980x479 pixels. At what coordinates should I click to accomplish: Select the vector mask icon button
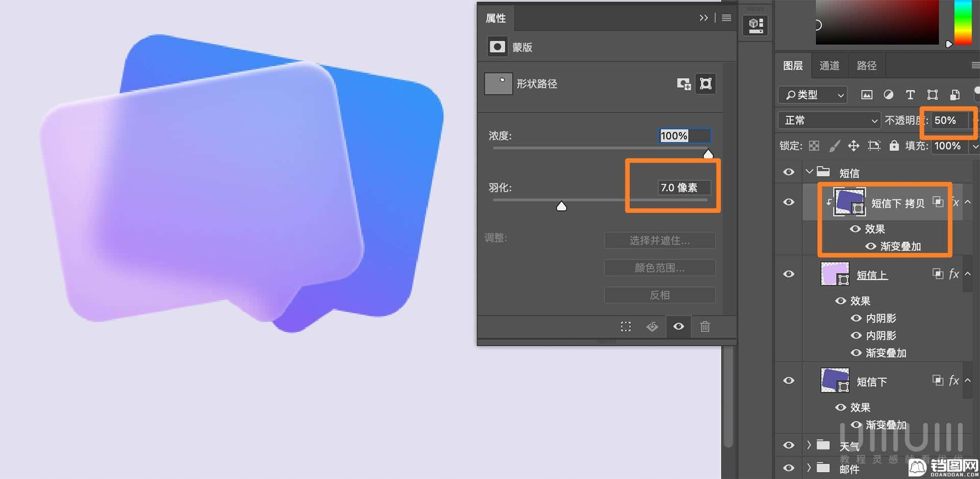coord(705,84)
